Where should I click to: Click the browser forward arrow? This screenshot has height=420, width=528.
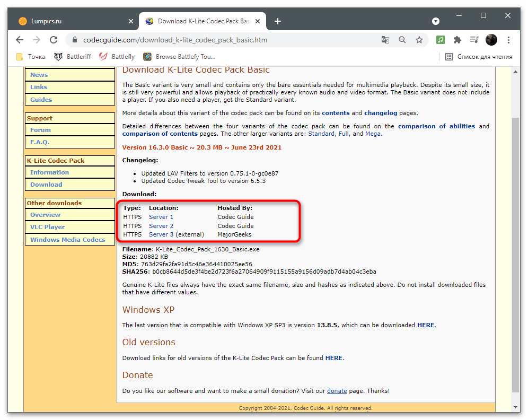pyautogui.click(x=37, y=40)
